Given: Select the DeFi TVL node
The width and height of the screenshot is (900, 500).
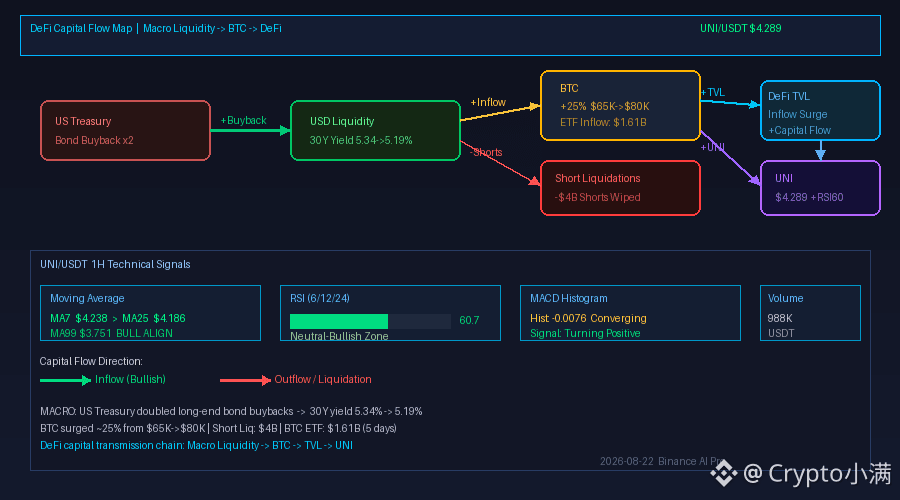Looking at the screenshot, I should [x=820, y=111].
